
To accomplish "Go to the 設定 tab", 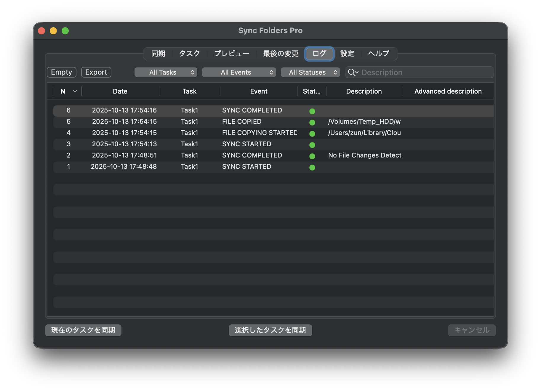I will (x=347, y=54).
